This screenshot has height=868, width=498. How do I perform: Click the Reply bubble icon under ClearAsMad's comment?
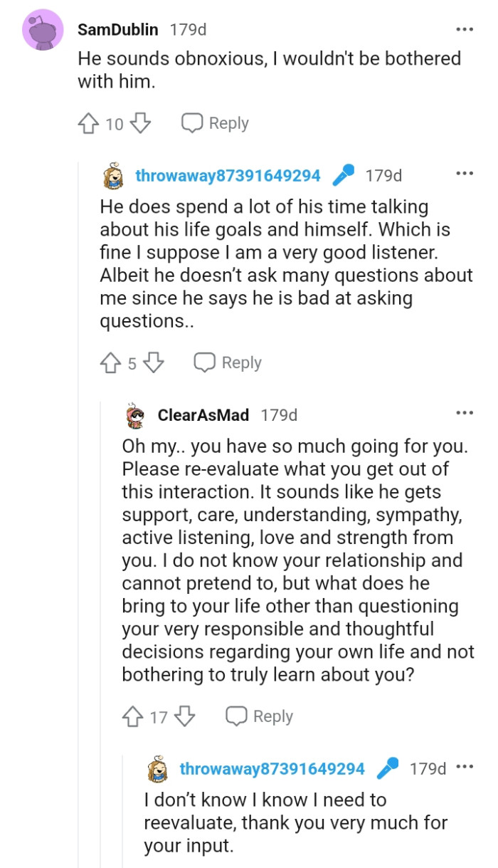236,716
